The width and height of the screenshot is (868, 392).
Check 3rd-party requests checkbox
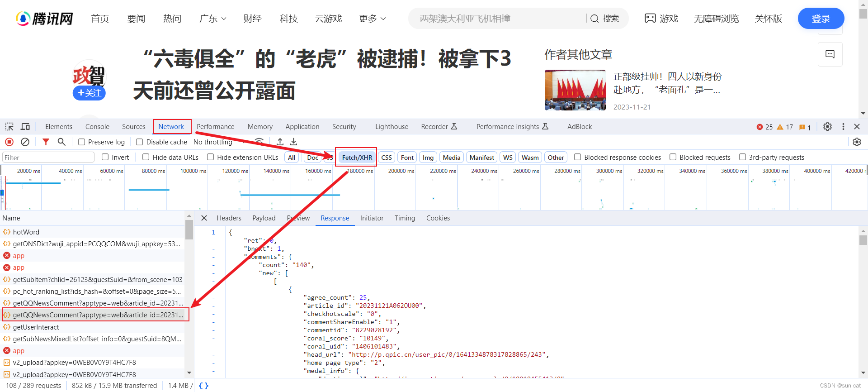click(x=742, y=157)
